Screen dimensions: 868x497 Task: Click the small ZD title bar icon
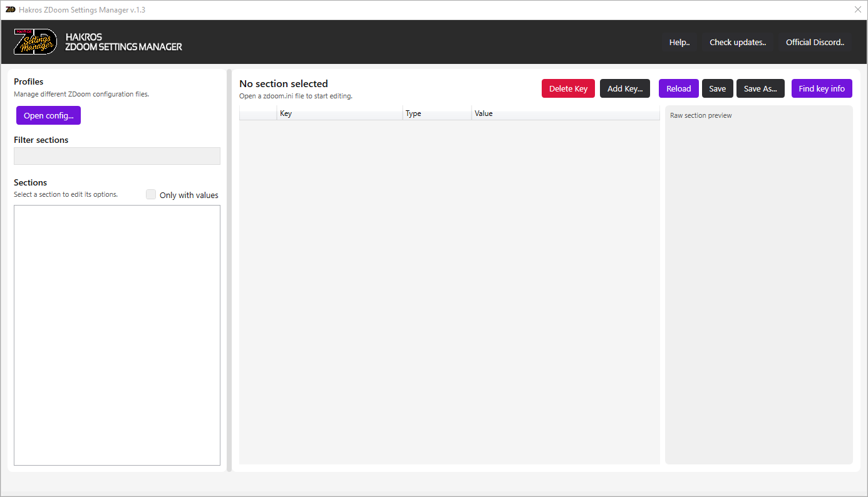click(10, 10)
